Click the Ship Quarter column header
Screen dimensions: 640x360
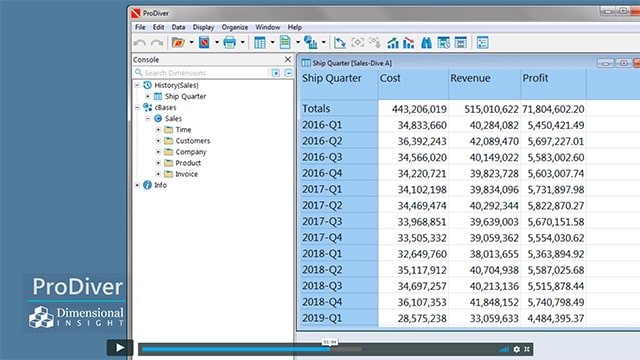click(x=339, y=84)
